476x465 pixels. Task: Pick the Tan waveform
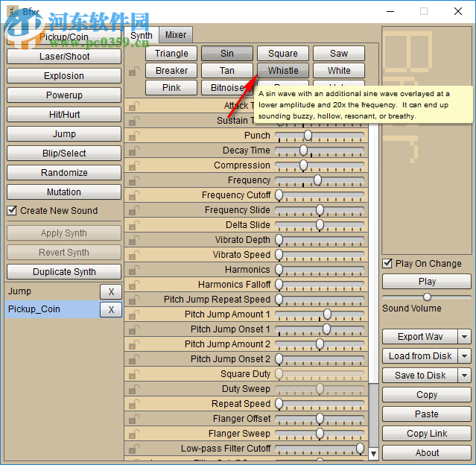coord(226,71)
